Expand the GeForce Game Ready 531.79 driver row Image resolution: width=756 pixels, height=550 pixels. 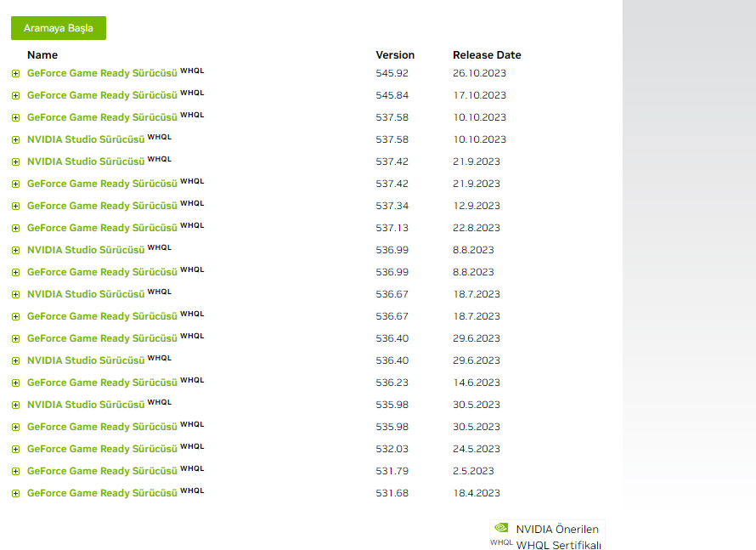(16, 471)
